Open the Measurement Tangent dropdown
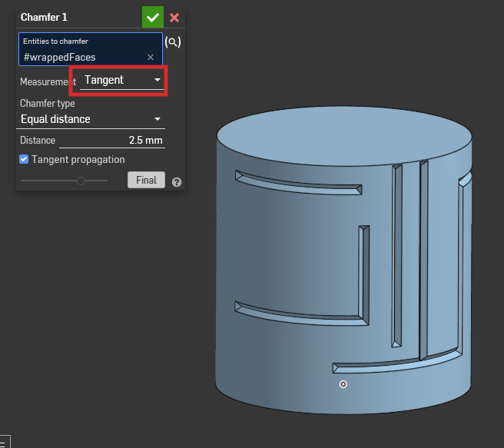 point(122,80)
